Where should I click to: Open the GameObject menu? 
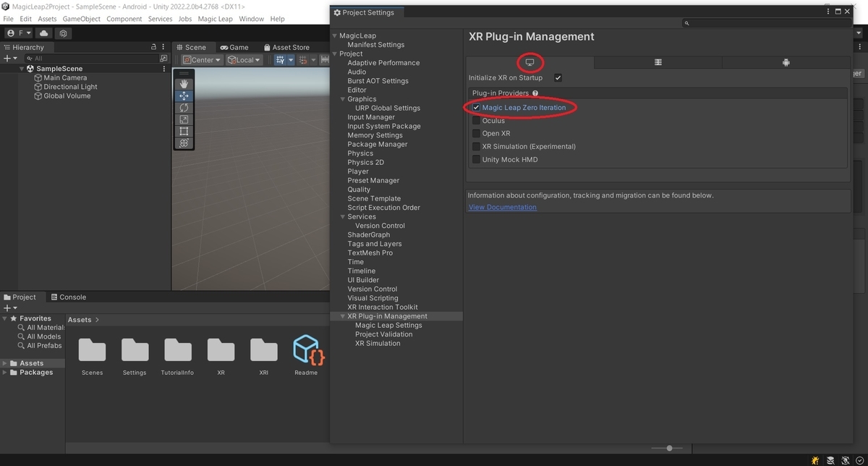82,19
